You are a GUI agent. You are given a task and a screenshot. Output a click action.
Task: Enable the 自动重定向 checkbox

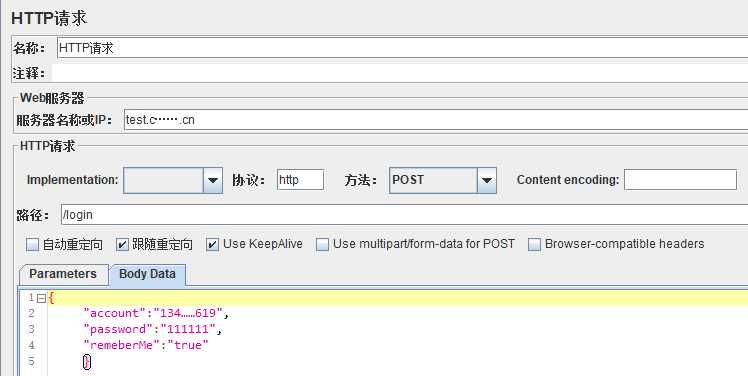pos(32,245)
